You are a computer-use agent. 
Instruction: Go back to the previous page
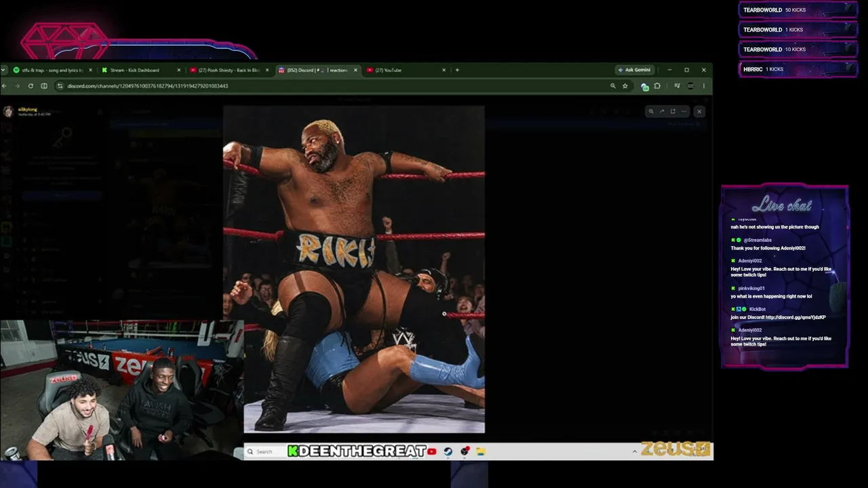[4, 86]
